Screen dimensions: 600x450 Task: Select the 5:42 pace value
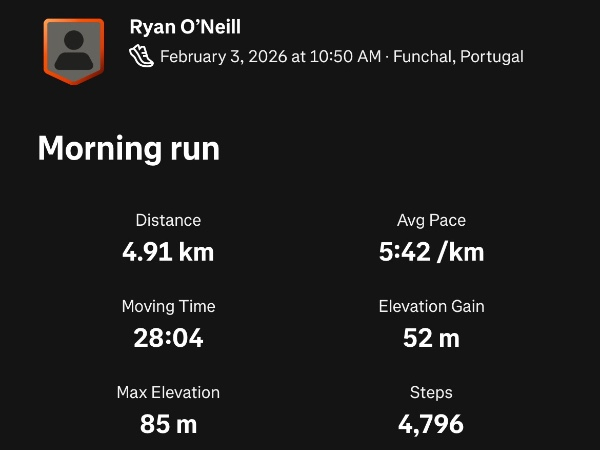(405, 251)
